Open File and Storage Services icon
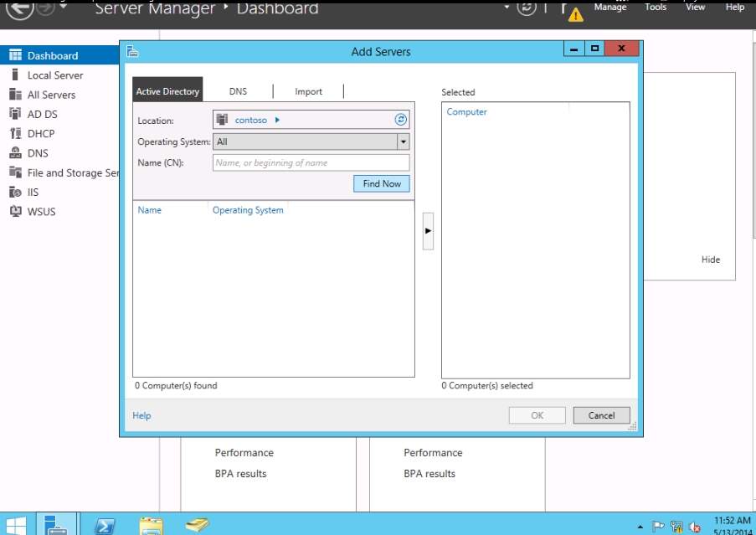The width and height of the screenshot is (756, 535). 15,172
